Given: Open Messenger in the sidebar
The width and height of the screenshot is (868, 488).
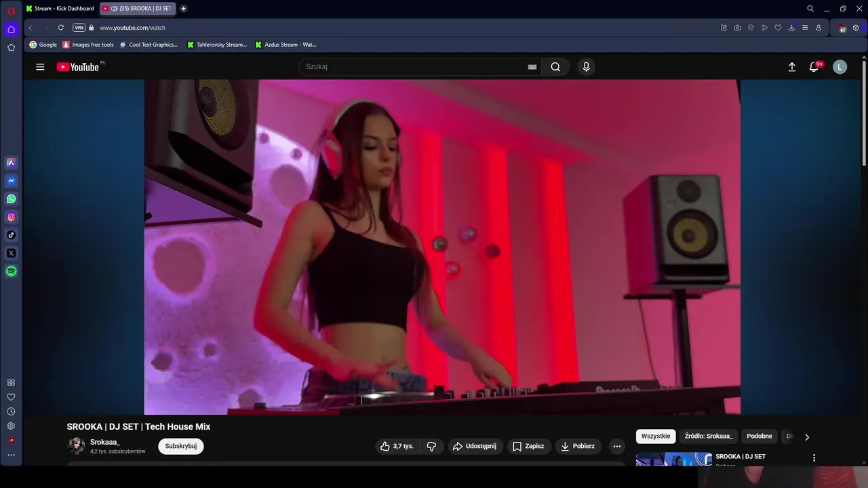Looking at the screenshot, I should pos(11,181).
